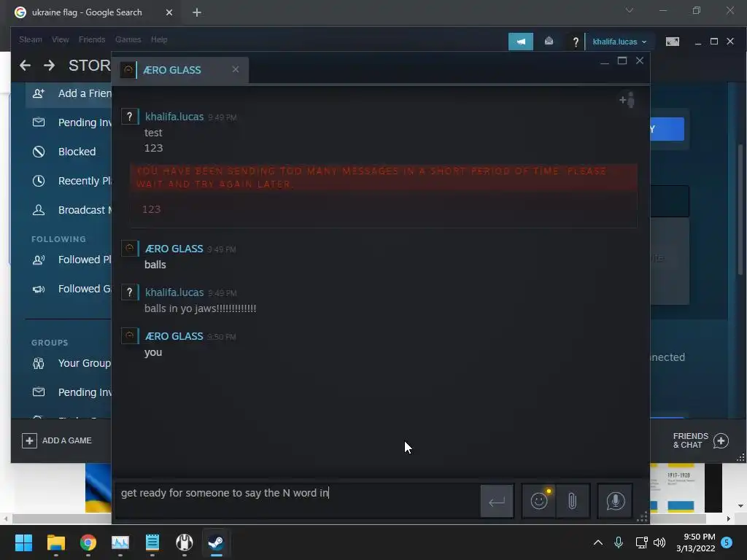Click khalifa.lucas name above balls in yo jaws
Screen dimensions: 747x560
pos(174,292)
